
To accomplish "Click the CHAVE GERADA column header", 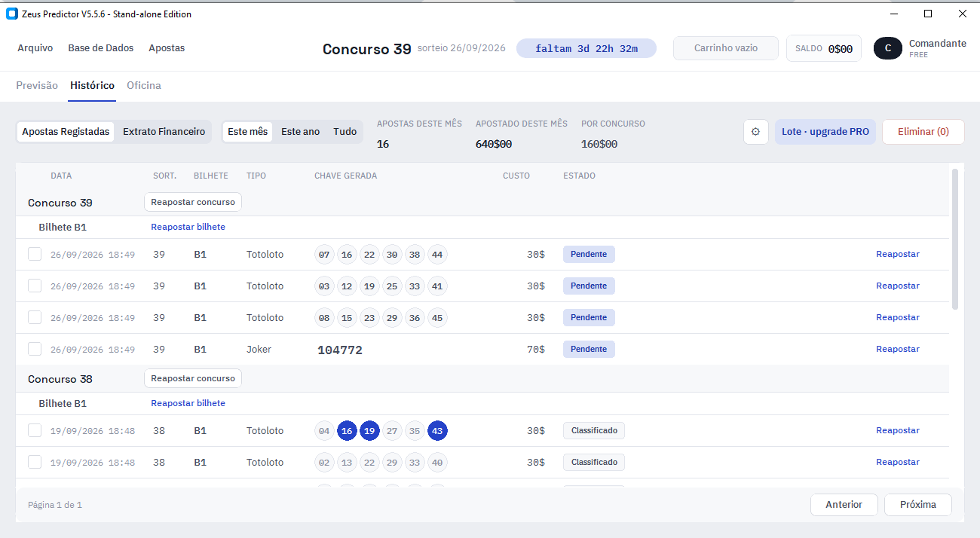I will pyautogui.click(x=345, y=176).
